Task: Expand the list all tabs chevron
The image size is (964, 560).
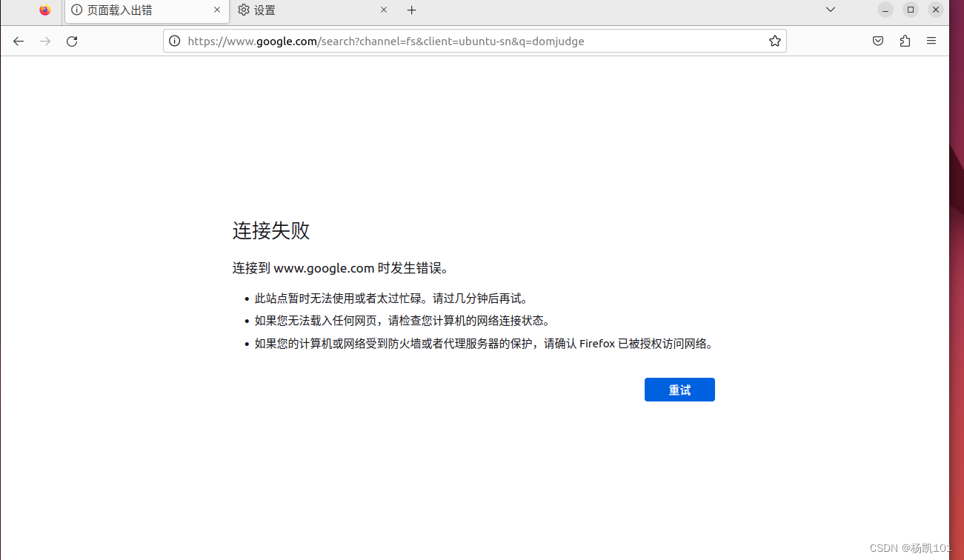Action: [x=831, y=10]
